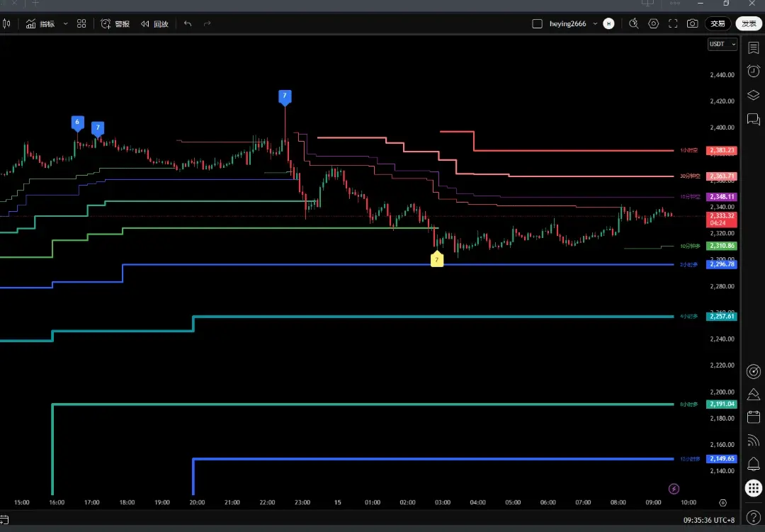Click the 2,310.86 green price label
The height and width of the screenshot is (532, 765).
722,246
